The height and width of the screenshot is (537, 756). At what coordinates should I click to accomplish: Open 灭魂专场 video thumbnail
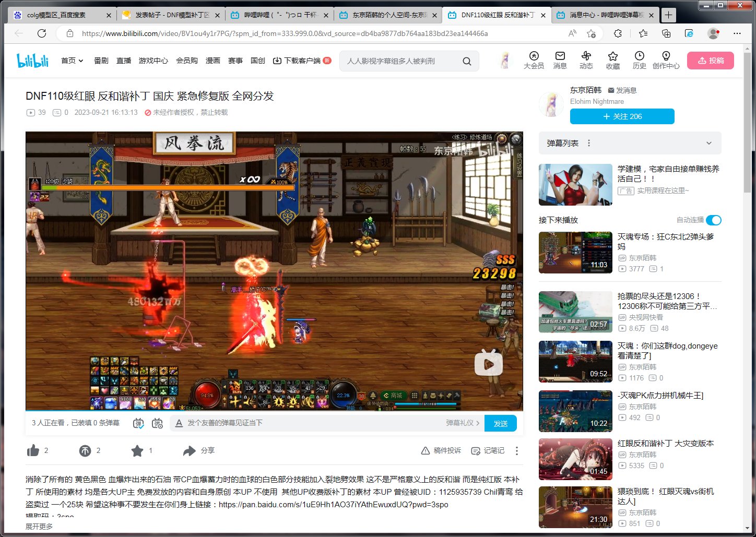pyautogui.click(x=575, y=253)
